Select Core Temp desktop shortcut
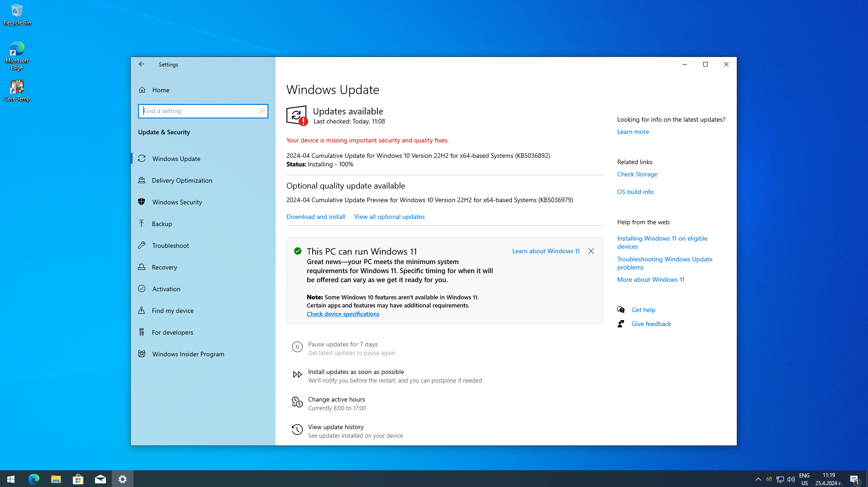Screen dimensions: 868x487 [17, 91]
